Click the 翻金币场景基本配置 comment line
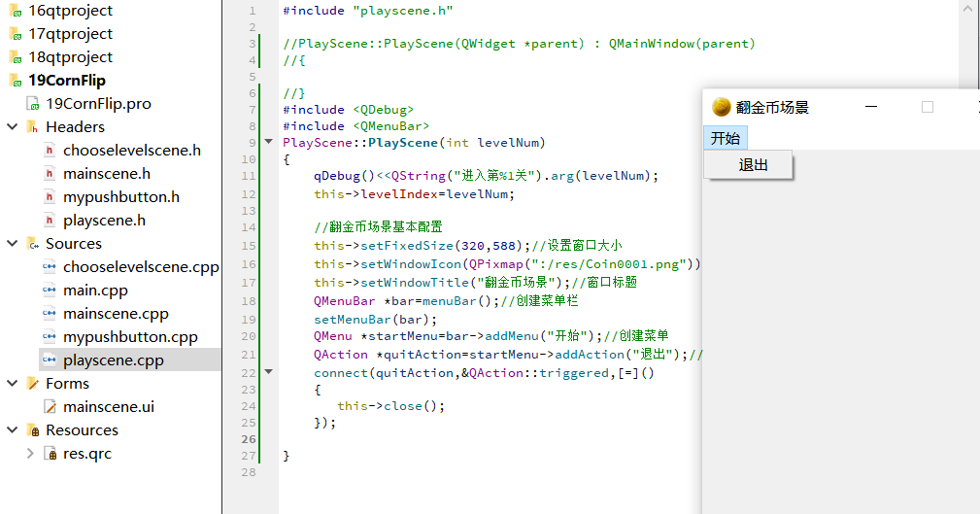Viewport: 980px width, 514px height. (378, 227)
